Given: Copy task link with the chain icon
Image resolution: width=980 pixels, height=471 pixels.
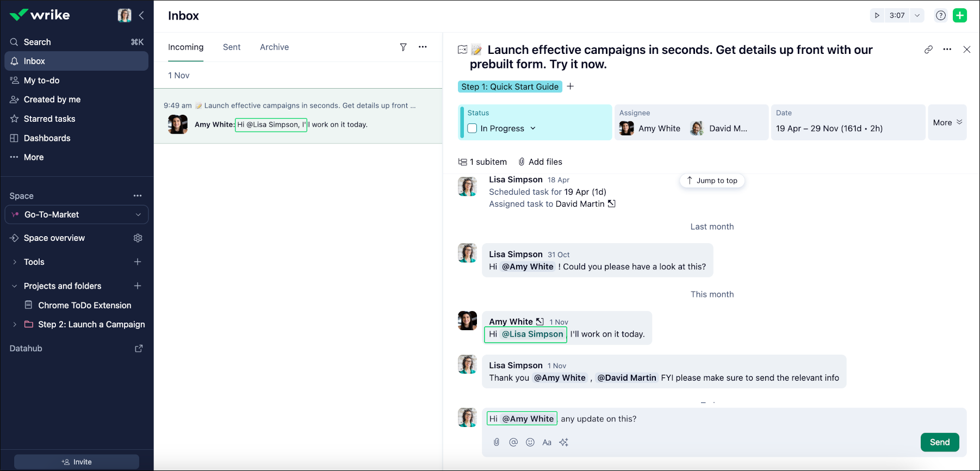Looking at the screenshot, I should 928,49.
